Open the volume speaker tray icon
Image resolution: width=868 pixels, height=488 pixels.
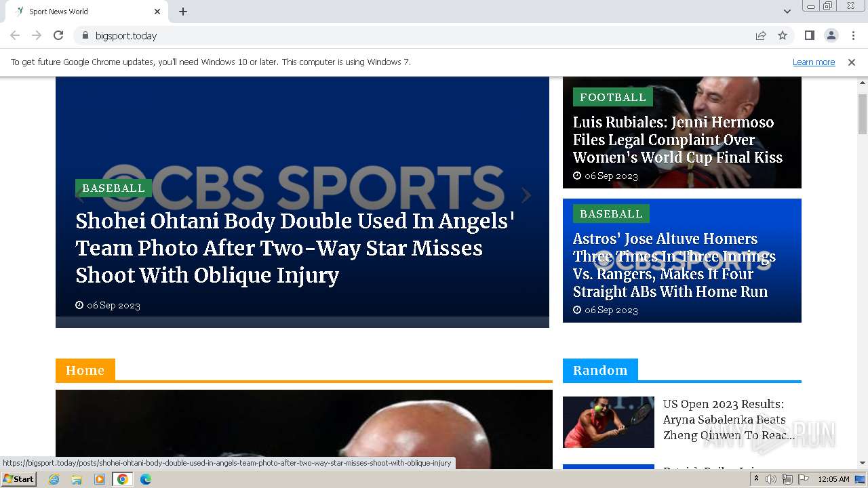[771, 479]
